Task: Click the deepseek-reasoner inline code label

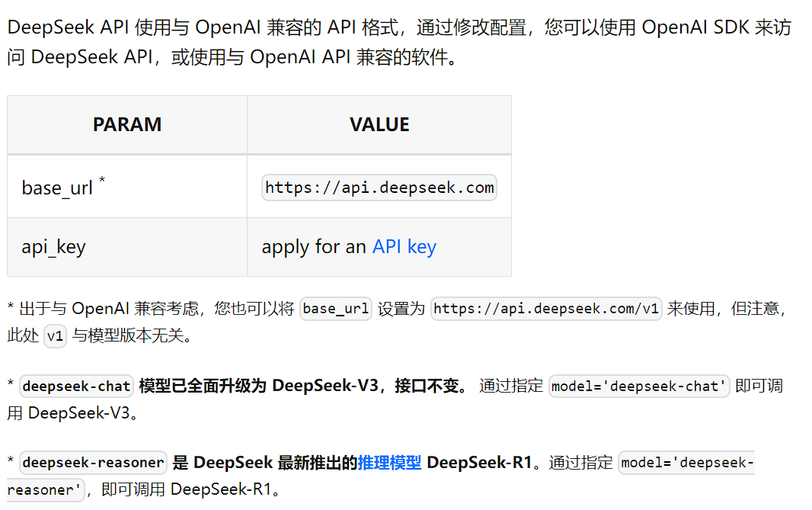Action: pos(93,462)
